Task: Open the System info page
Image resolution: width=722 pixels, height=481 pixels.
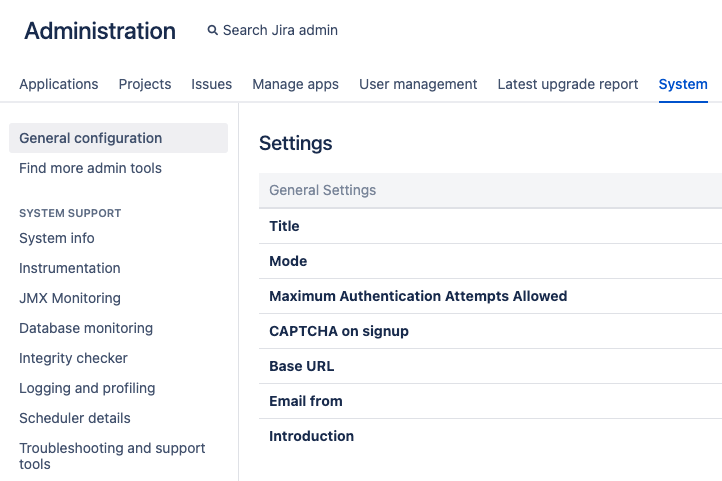Action: pos(57,238)
